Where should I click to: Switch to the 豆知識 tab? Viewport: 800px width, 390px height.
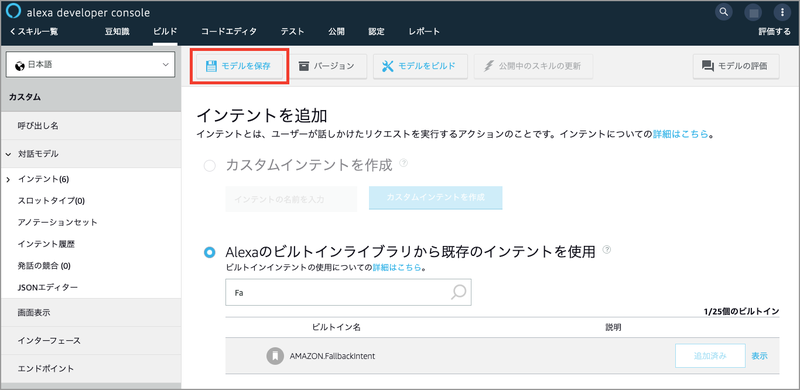click(117, 32)
